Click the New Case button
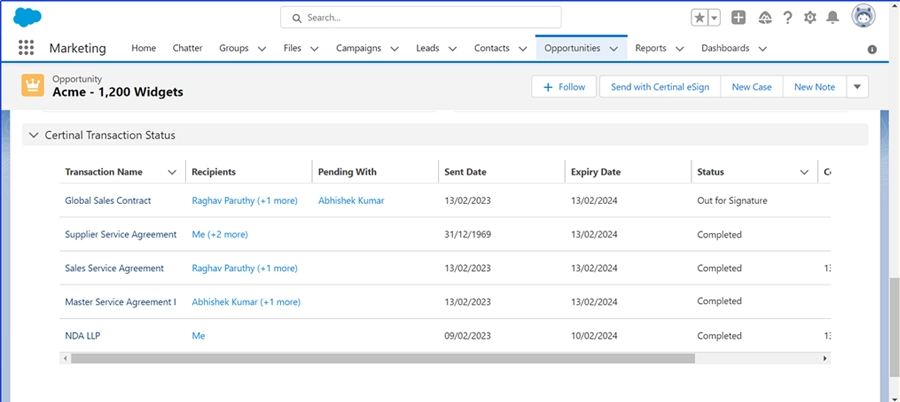 (x=751, y=87)
